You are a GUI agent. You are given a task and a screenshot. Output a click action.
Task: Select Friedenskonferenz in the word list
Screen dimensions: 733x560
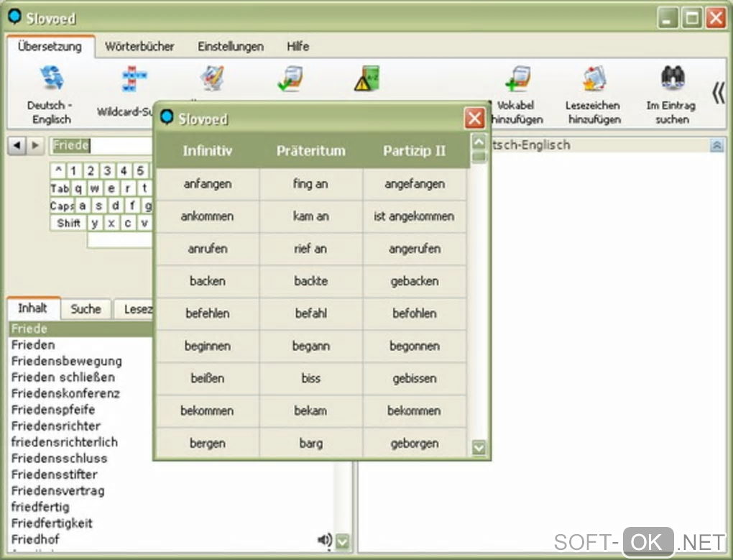coord(66,394)
